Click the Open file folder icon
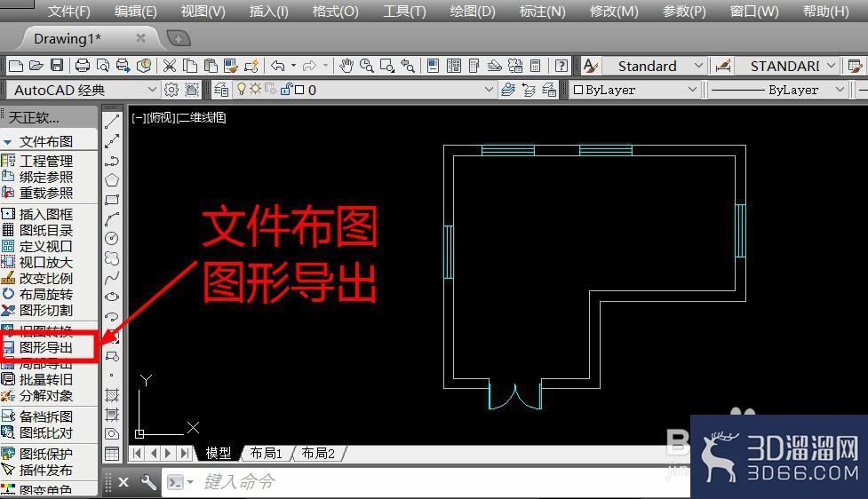 point(36,66)
